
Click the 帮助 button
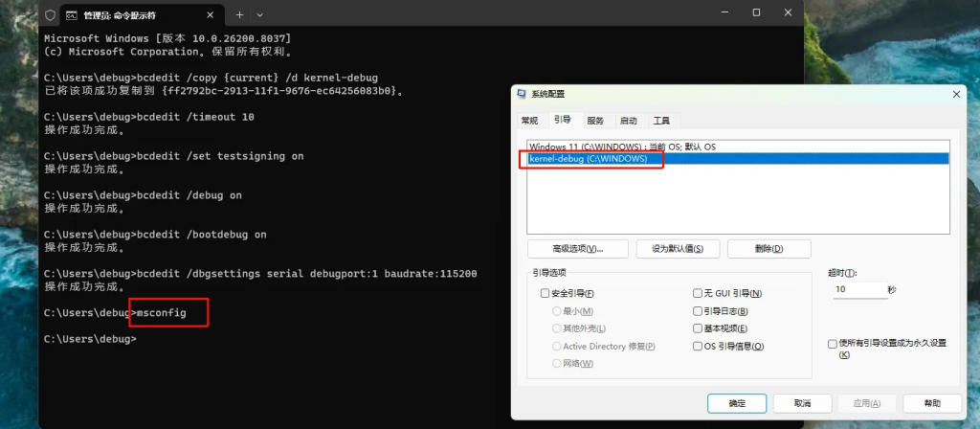click(x=932, y=403)
